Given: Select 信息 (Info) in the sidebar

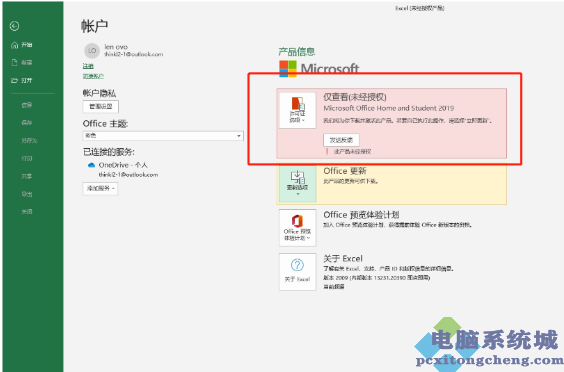Looking at the screenshot, I should coord(27,105).
